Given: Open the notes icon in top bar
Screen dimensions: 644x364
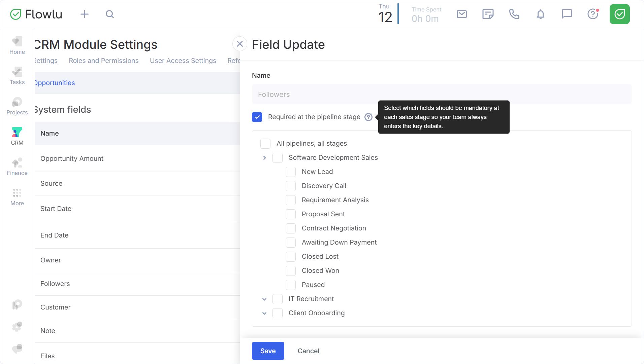Looking at the screenshot, I should pyautogui.click(x=488, y=14).
